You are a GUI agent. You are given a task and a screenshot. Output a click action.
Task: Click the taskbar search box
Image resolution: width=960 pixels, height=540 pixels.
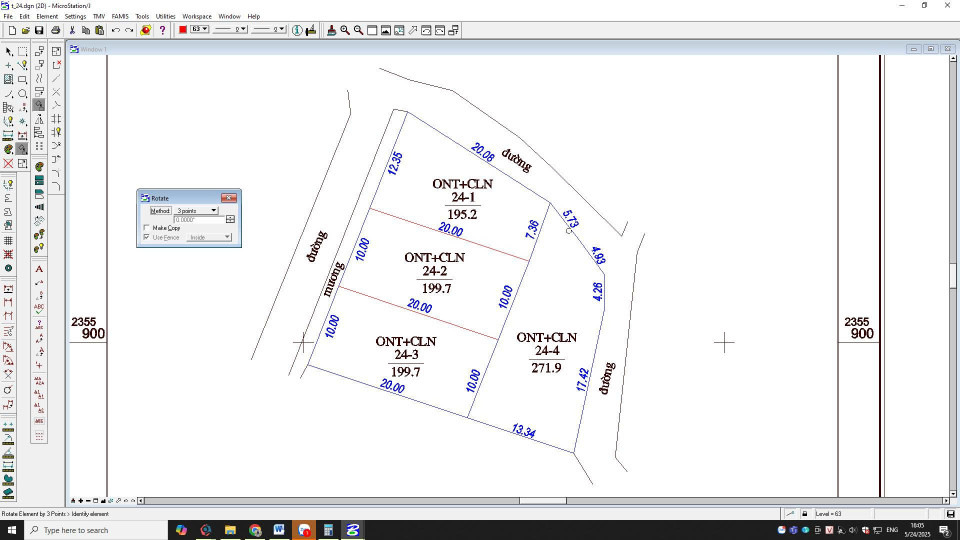click(x=97, y=530)
